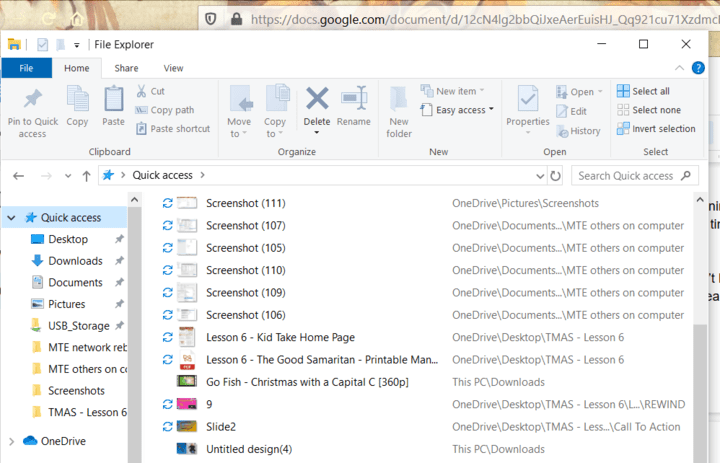Switch to the Share ribbon tab
The width and height of the screenshot is (720, 463).
click(x=126, y=68)
